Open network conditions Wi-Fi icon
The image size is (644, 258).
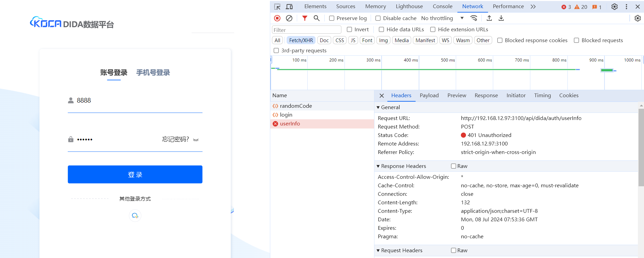[474, 18]
